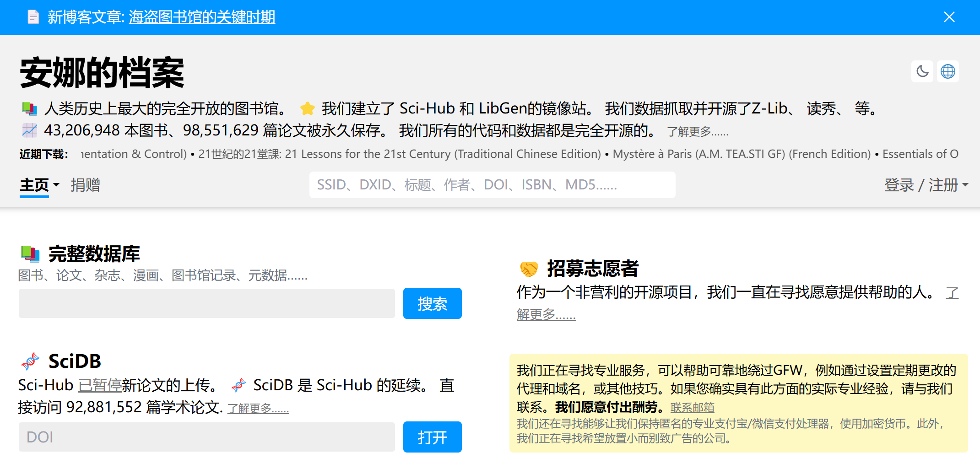
Task: Close the blue blog announcement banner
Action: coord(949,17)
